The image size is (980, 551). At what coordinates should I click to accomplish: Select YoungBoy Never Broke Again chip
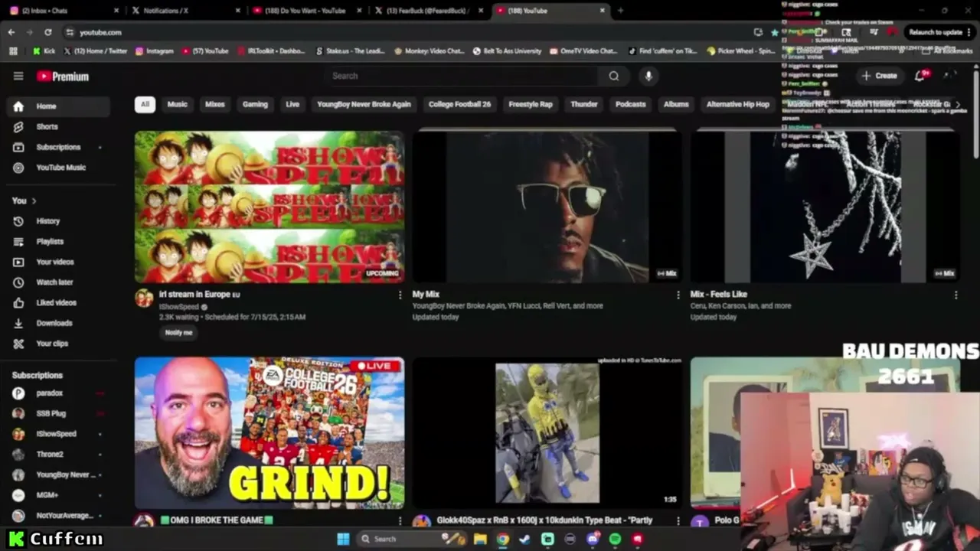(364, 104)
